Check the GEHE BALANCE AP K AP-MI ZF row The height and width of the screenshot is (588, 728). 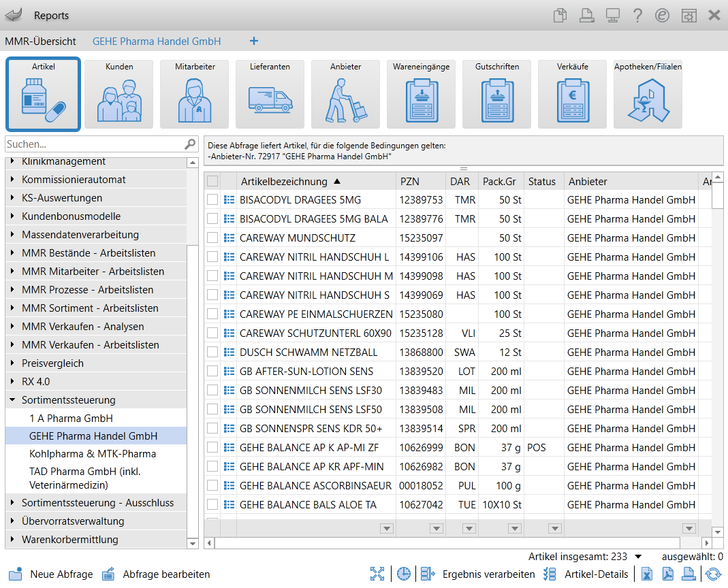212,447
